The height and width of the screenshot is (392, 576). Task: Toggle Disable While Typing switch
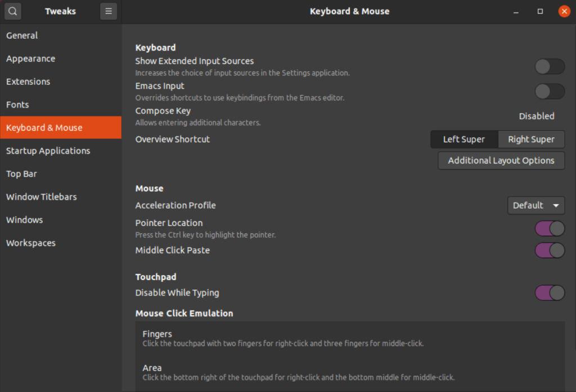point(549,293)
